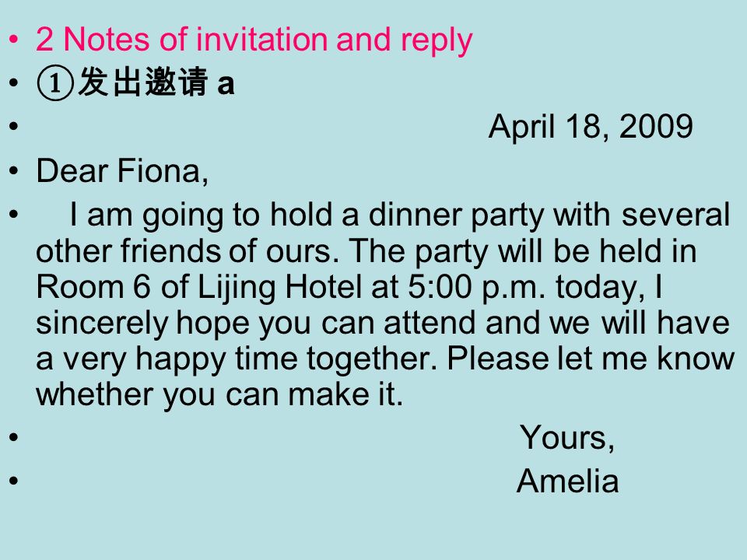Image resolution: width=747 pixels, height=560 pixels.
Task: Click the signature 'Amelia'
Action: 568,481
